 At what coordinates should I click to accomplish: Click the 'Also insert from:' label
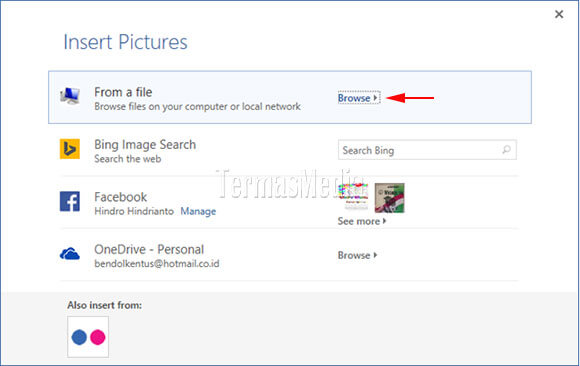105,305
